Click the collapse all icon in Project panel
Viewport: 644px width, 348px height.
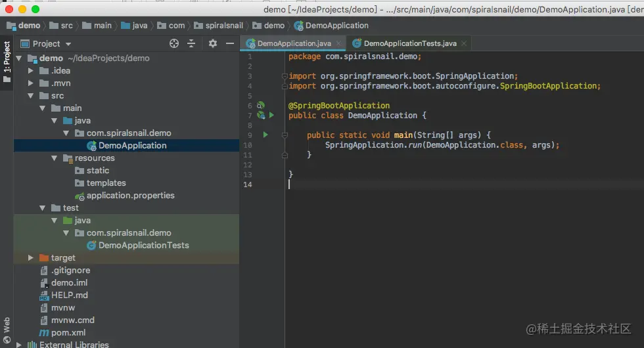191,43
